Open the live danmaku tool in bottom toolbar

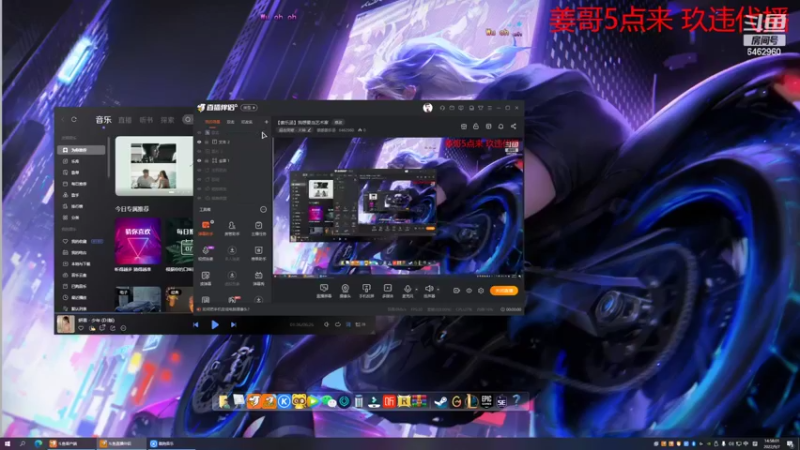click(x=323, y=291)
